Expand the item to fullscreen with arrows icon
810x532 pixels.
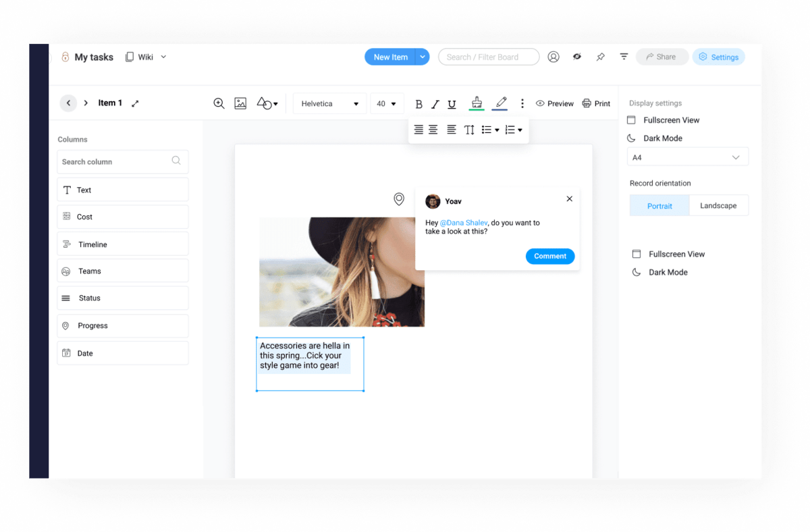click(135, 103)
